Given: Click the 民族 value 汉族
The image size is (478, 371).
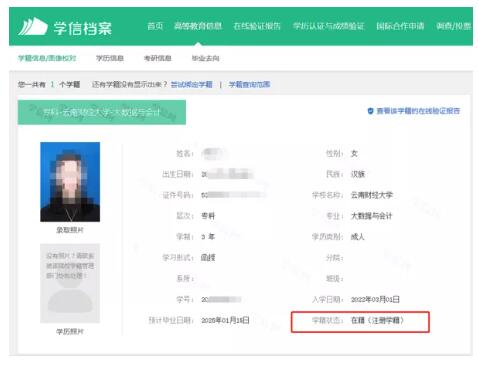Looking at the screenshot, I should point(358,174).
